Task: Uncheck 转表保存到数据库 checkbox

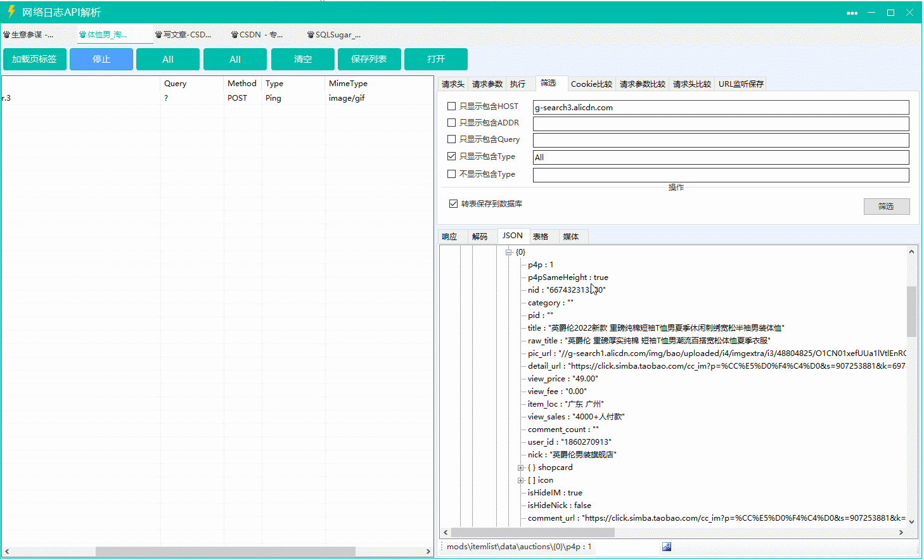Action: 453,204
